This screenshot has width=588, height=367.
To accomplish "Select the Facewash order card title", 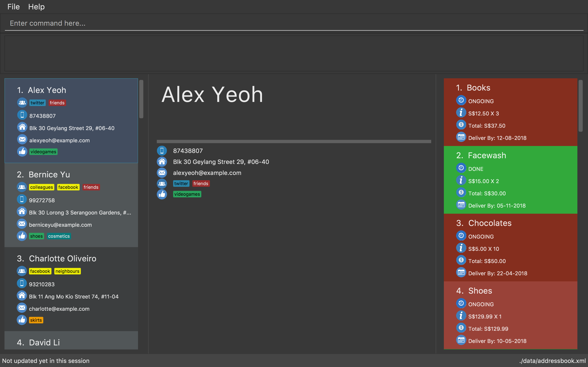I will [x=487, y=155].
